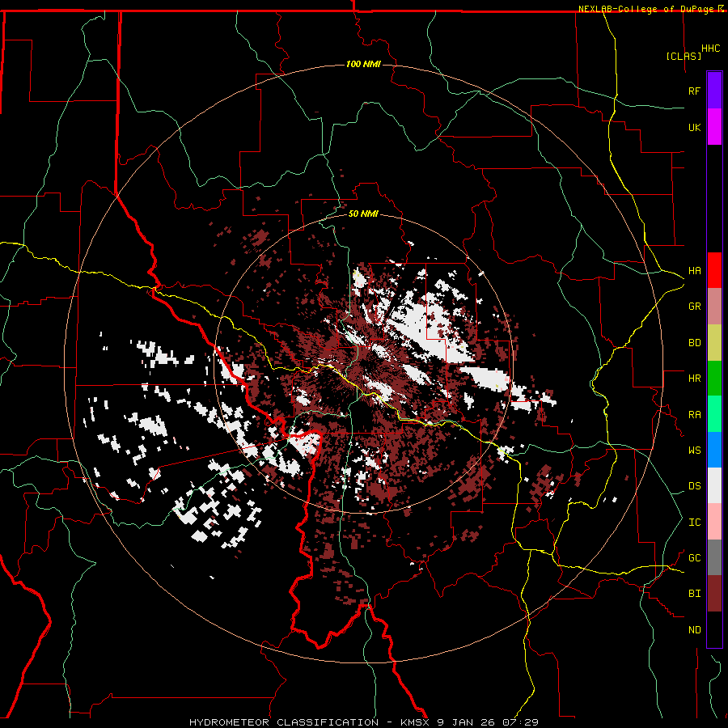Screen dimensions: 728x728
Task: Select the GR pink legend swatch
Action: pos(714,306)
